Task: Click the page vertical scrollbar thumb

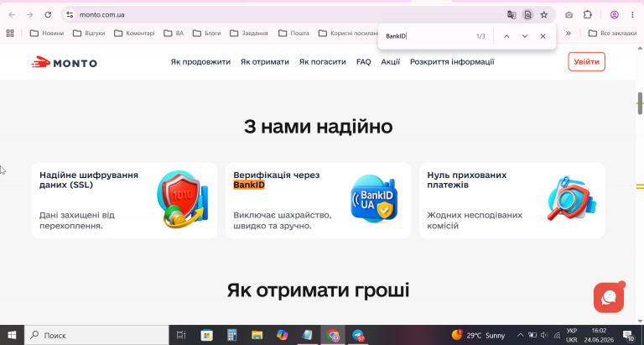Action: click(x=640, y=104)
